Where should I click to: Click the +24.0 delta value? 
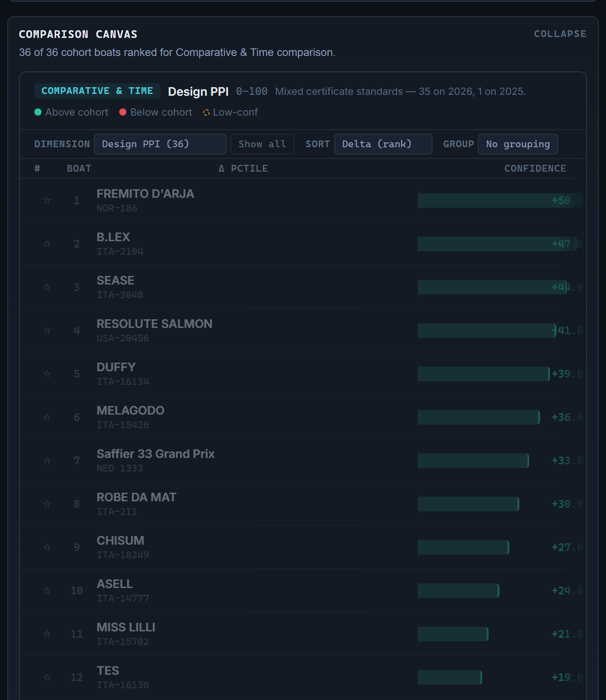567,591
